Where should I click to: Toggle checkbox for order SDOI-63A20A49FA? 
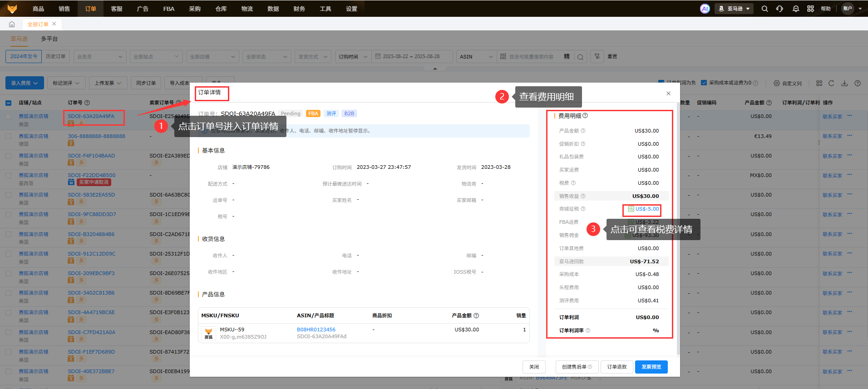8,117
